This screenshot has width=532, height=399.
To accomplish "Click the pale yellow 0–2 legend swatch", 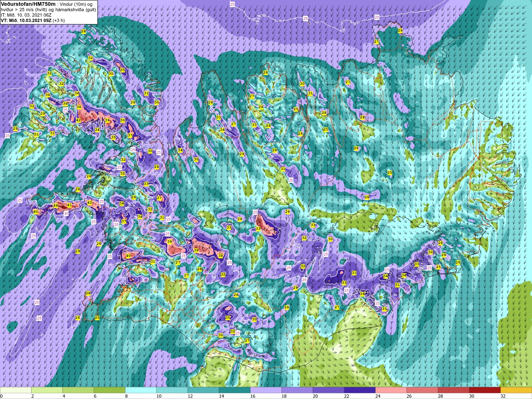I will click(x=16, y=390).
